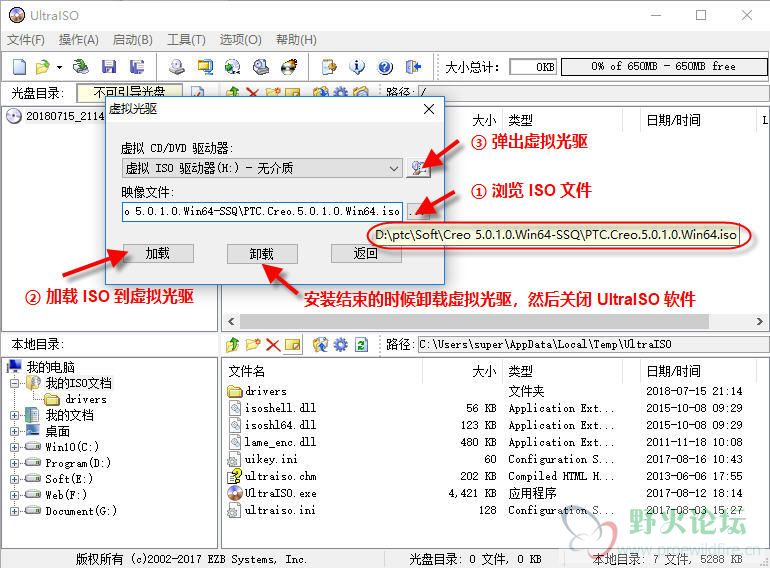Click the Exit door icon in toolbar
This screenshot has width=770, height=568.
click(413, 66)
